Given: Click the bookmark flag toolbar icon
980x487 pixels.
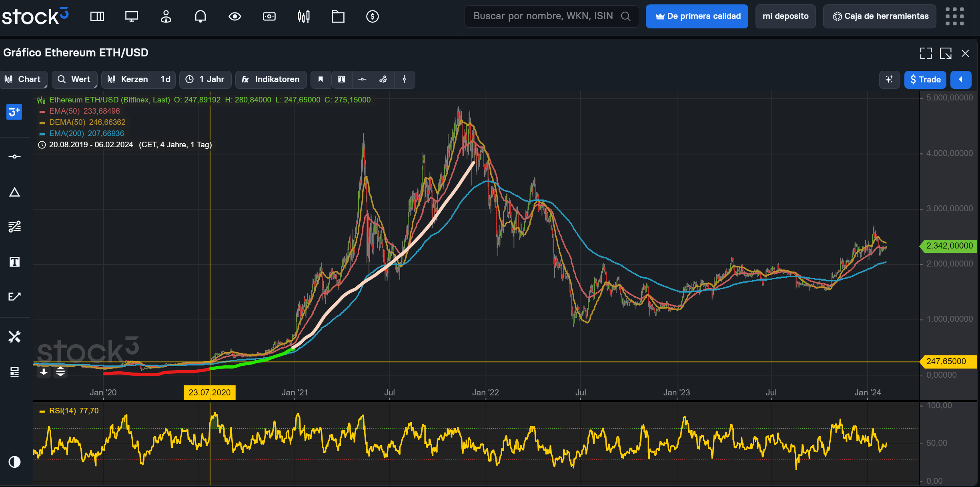Looking at the screenshot, I should click(x=321, y=79).
